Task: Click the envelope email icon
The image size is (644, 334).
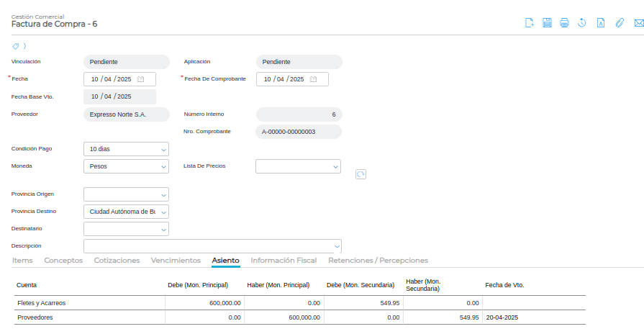Action: (637, 23)
